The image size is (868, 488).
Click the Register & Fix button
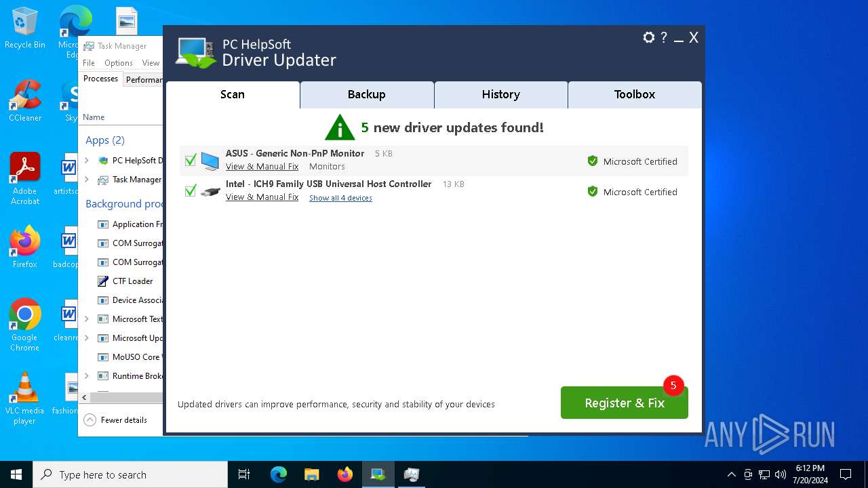click(x=625, y=403)
